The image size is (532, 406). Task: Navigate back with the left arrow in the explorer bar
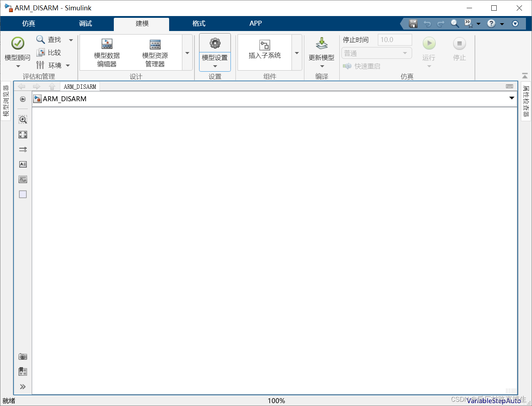pos(21,87)
